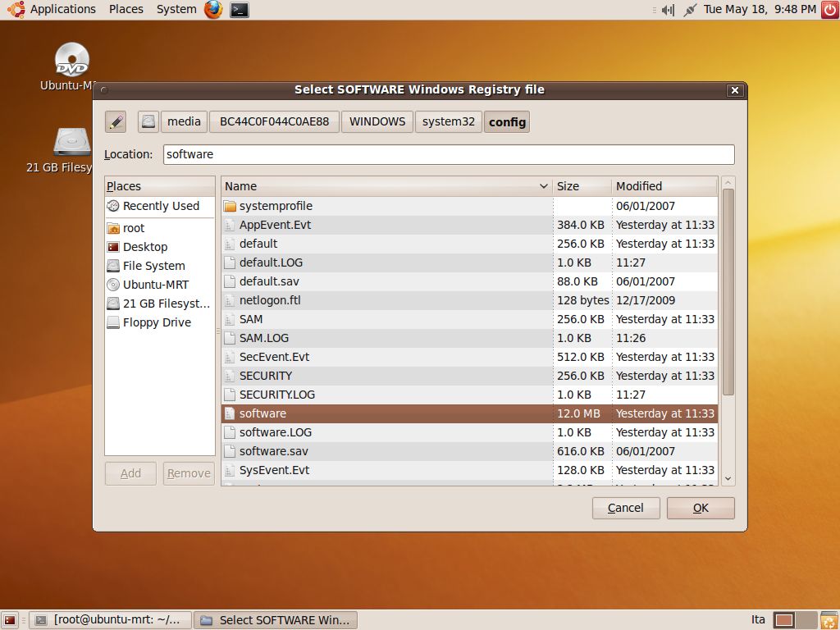Image resolution: width=840 pixels, height=630 pixels.
Task: Switch to the first workspace in switcher
Action: [x=784, y=620]
